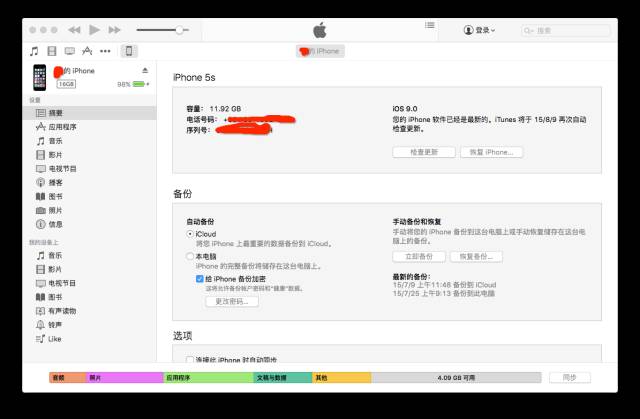The width and height of the screenshot is (640, 419).
Task: Click the 电话号码 label
Action: [201, 120]
